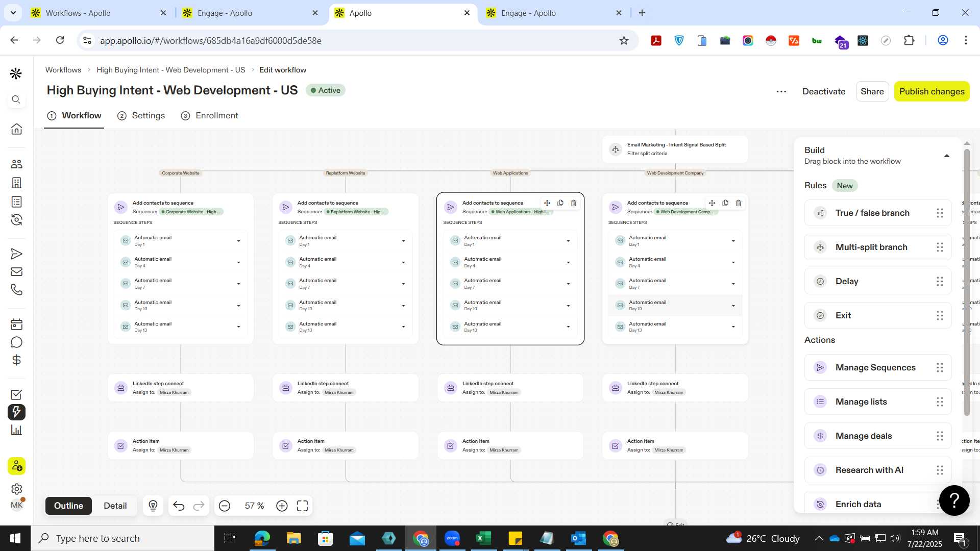
Task: Open People in the sidebar
Action: (x=16, y=164)
